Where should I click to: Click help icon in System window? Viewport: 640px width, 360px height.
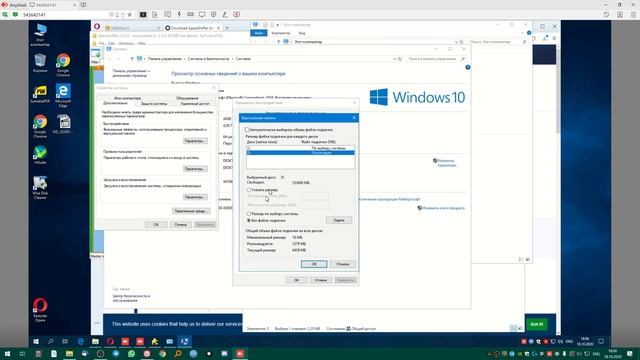(x=468, y=67)
